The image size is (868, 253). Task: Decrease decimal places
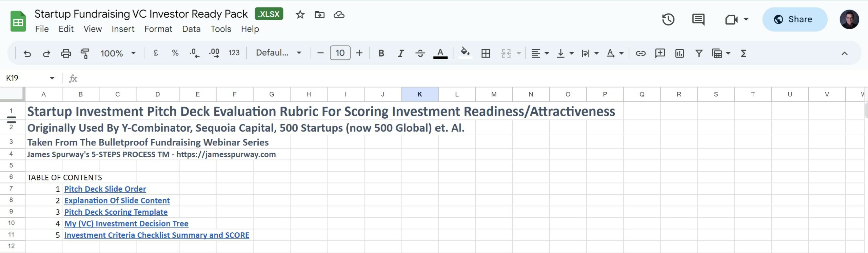pos(194,53)
